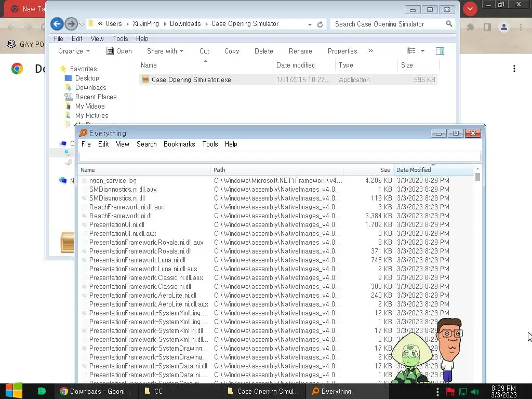
Task: Switch to Downloads - Google Chrome taskbar item
Action: (x=96, y=391)
